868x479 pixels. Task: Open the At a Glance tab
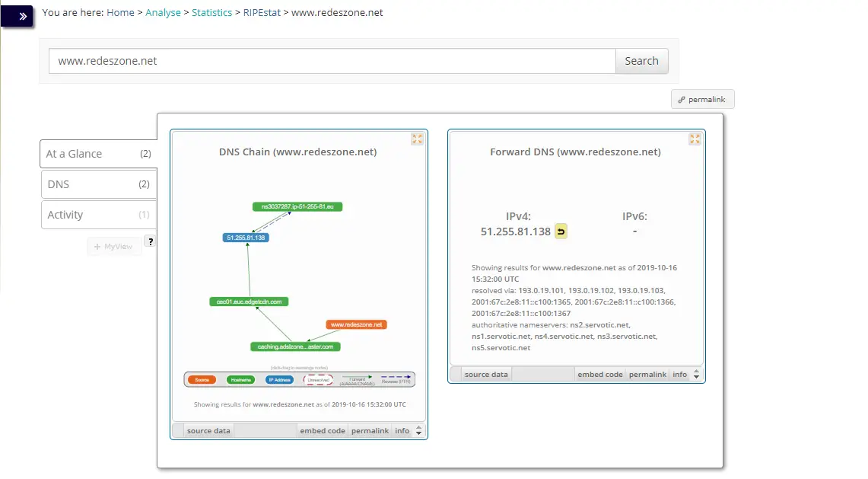click(99, 154)
